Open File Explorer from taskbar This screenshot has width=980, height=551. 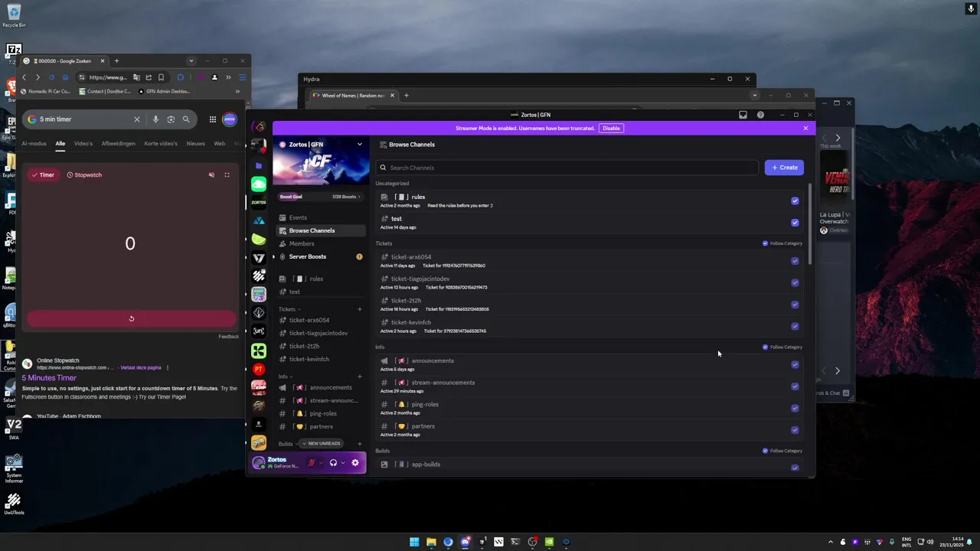(431, 542)
